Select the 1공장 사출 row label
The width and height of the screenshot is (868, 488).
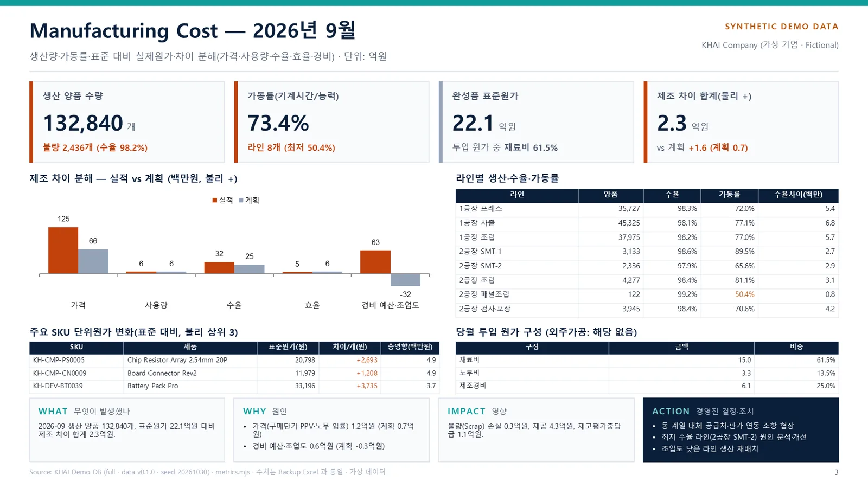tap(477, 223)
